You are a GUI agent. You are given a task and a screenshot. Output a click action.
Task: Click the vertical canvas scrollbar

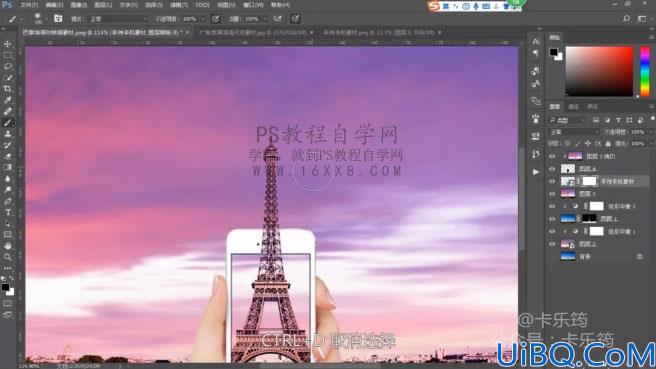coord(522,199)
